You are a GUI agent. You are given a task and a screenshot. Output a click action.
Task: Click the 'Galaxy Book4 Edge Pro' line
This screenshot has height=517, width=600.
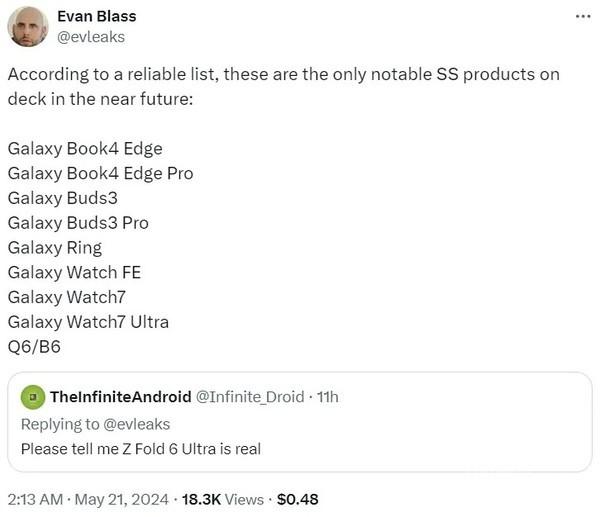tap(100, 173)
